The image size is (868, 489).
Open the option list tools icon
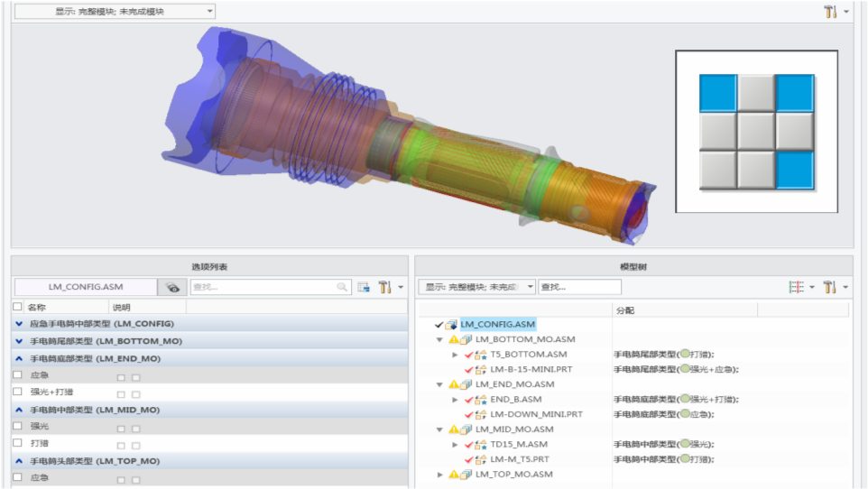click(384, 287)
